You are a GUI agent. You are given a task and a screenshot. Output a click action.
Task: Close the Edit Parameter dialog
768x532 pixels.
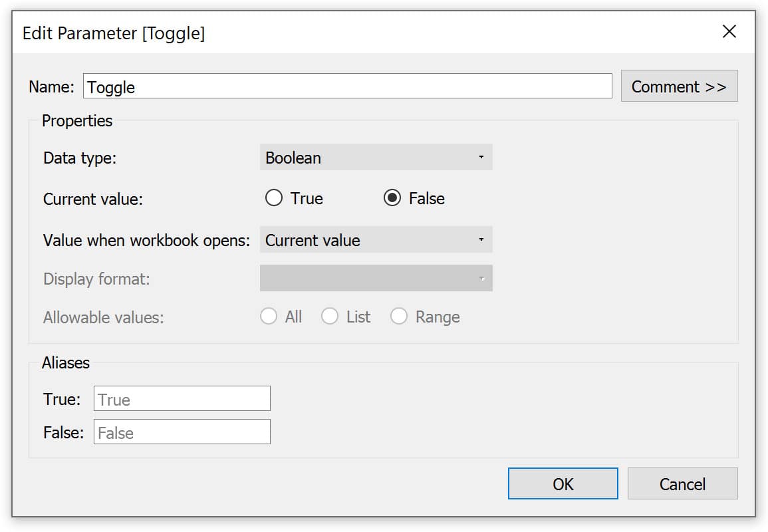tap(729, 32)
